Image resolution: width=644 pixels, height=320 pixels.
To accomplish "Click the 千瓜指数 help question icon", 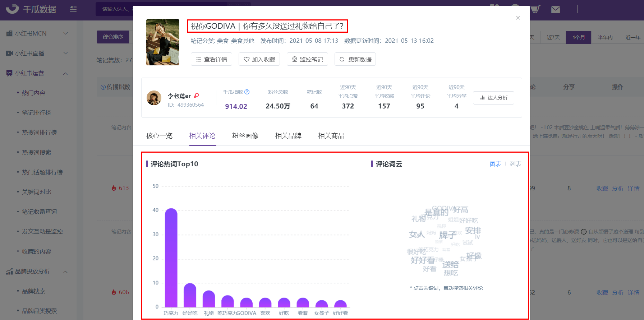I will click(247, 92).
